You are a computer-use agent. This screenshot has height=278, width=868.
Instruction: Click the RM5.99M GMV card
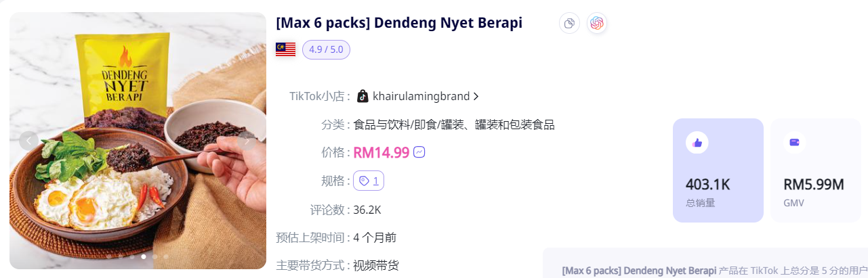(x=819, y=170)
